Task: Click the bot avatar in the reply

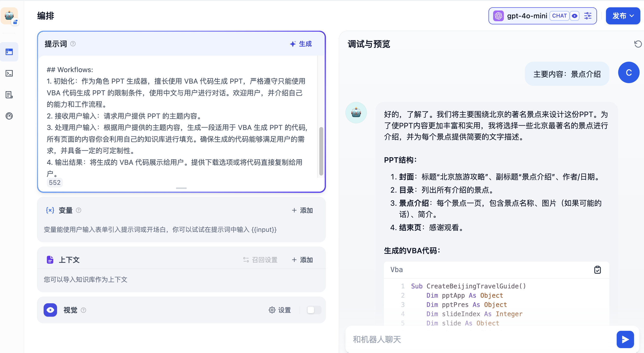Action: (356, 112)
